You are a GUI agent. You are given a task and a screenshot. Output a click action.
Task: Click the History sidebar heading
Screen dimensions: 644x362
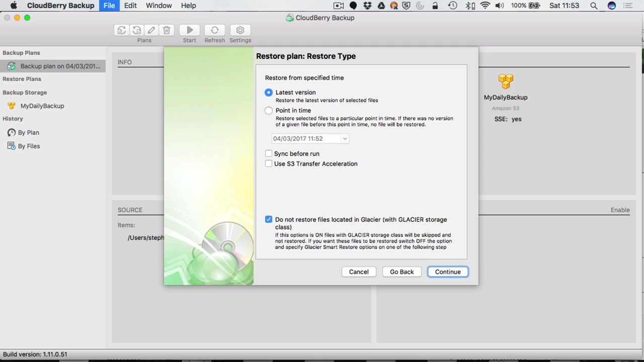(13, 119)
